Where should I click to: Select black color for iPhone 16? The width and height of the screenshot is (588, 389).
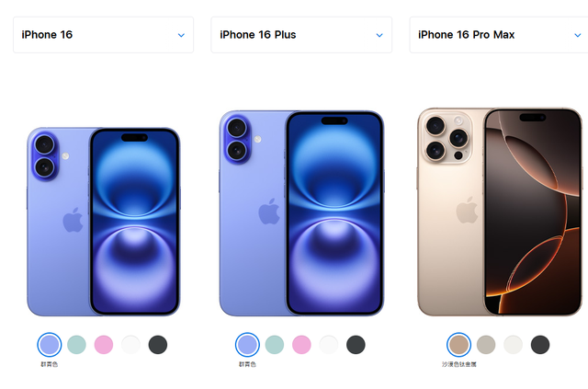tap(158, 345)
